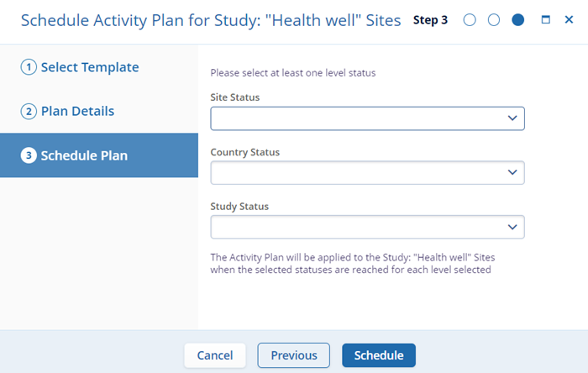Go back with the Previous button
This screenshot has height=373, width=588.
[293, 355]
